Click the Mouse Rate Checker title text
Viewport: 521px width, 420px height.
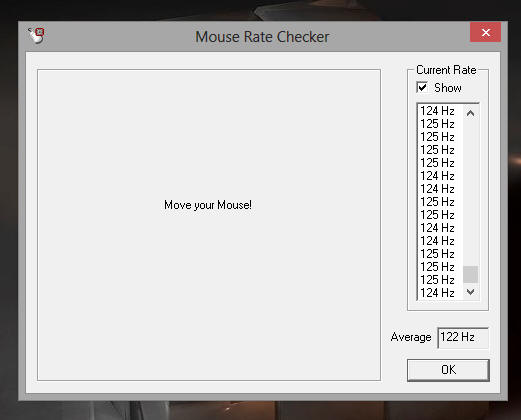pos(262,37)
